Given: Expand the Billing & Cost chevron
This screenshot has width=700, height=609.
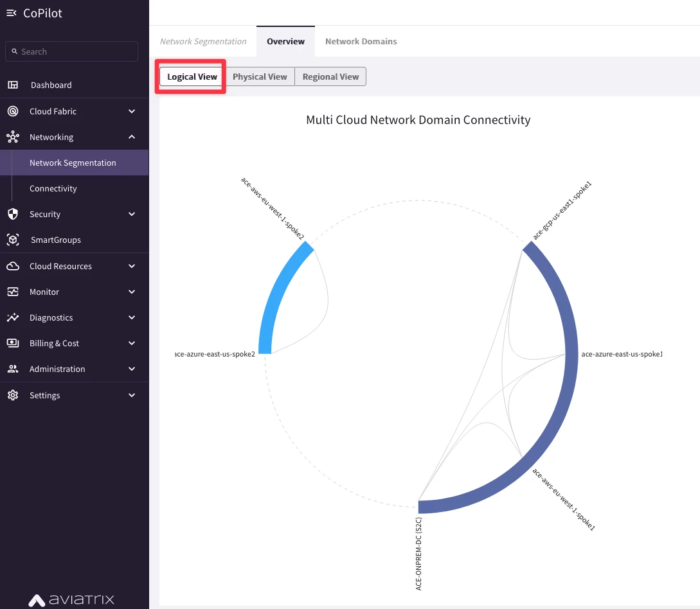Looking at the screenshot, I should [x=132, y=343].
